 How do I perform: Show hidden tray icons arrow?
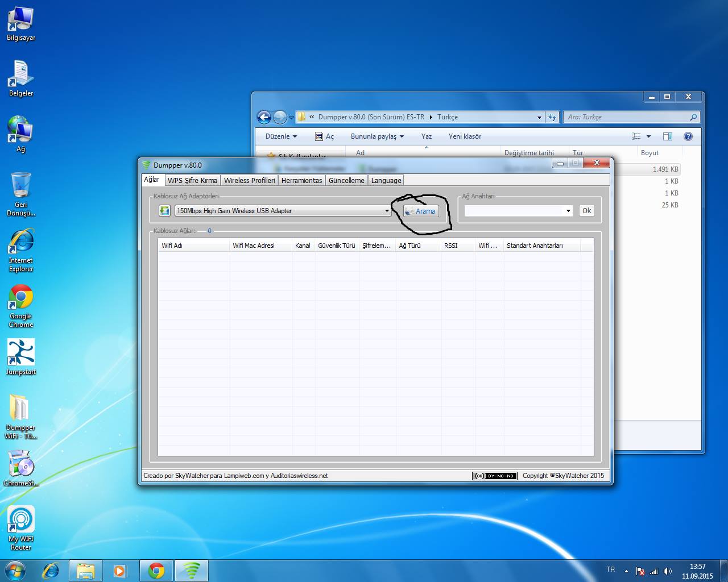[626, 571]
